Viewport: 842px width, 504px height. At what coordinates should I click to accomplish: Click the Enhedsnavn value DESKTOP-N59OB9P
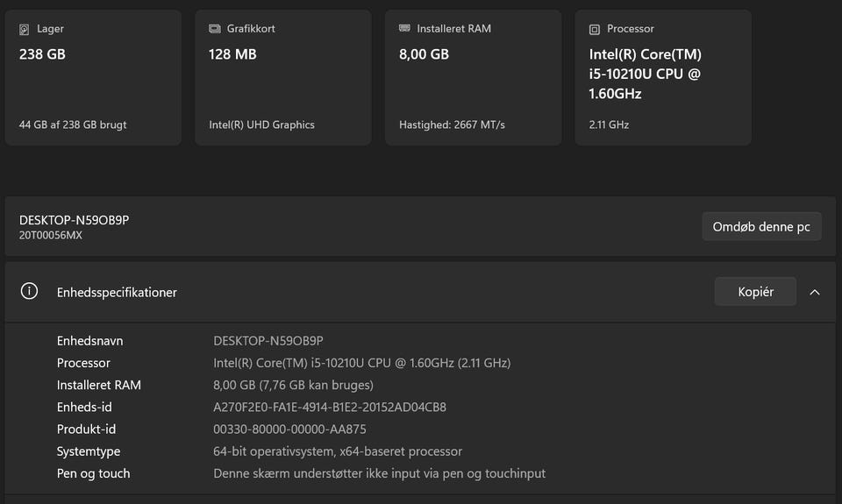268,341
